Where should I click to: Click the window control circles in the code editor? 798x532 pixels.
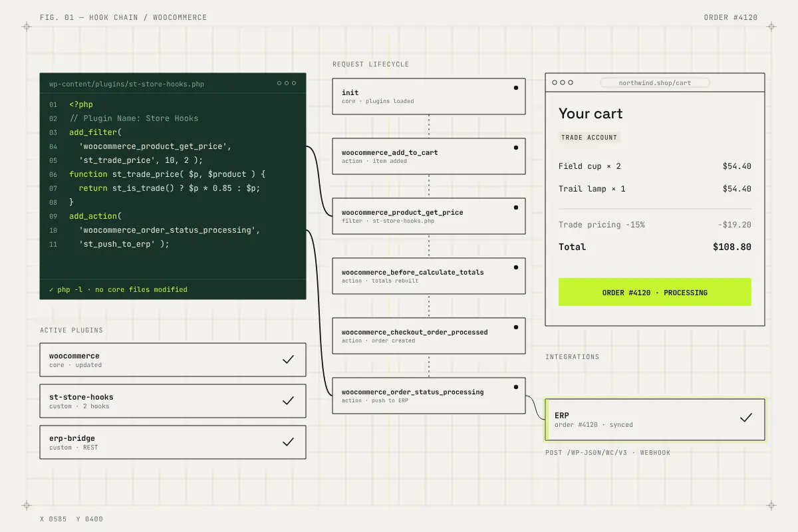tap(287, 83)
